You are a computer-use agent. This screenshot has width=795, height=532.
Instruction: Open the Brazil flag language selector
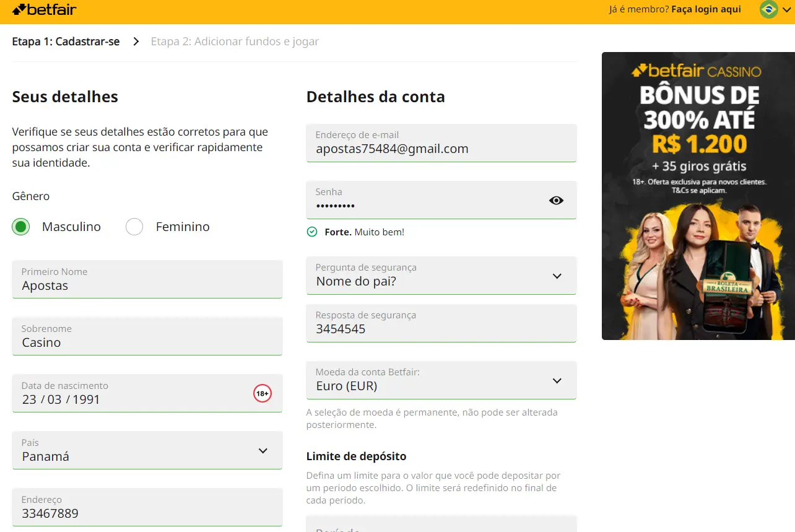pyautogui.click(x=768, y=9)
